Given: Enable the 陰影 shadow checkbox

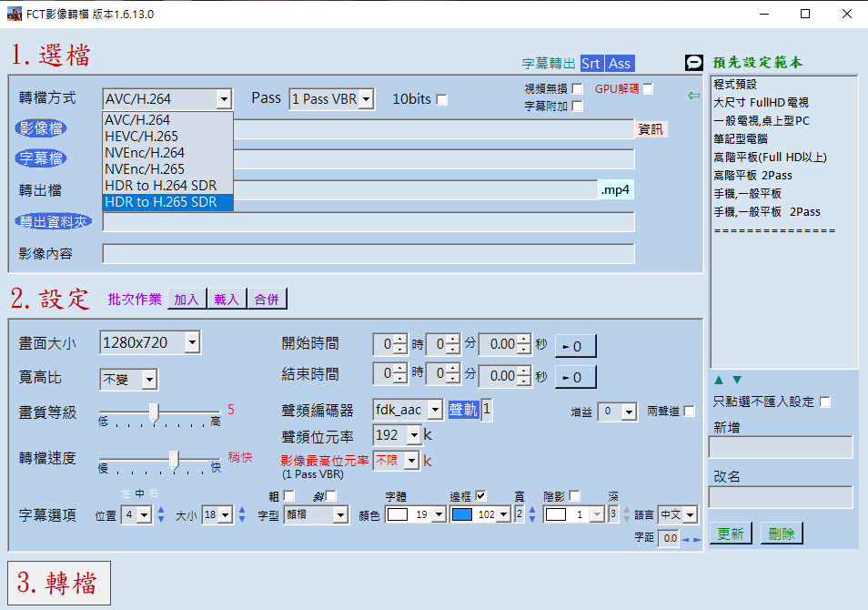Looking at the screenshot, I should [x=575, y=496].
